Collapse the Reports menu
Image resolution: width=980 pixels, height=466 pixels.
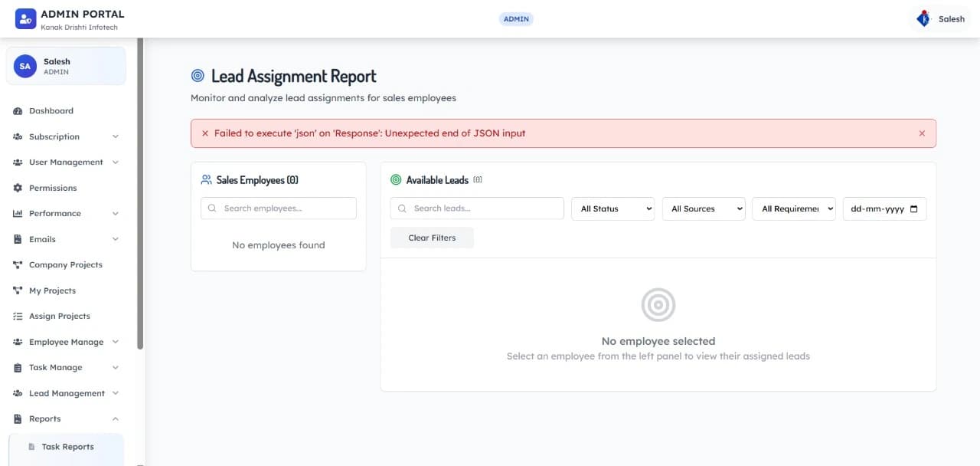[x=45, y=418]
